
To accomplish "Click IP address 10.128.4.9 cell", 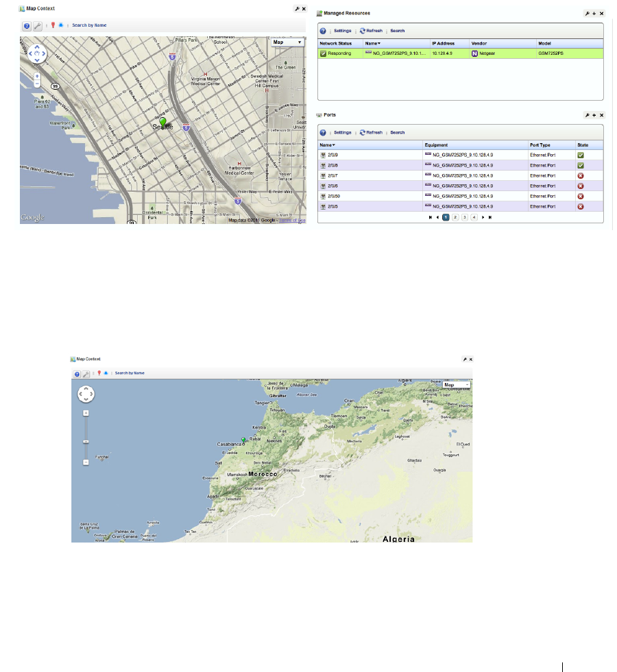I will pos(442,53).
